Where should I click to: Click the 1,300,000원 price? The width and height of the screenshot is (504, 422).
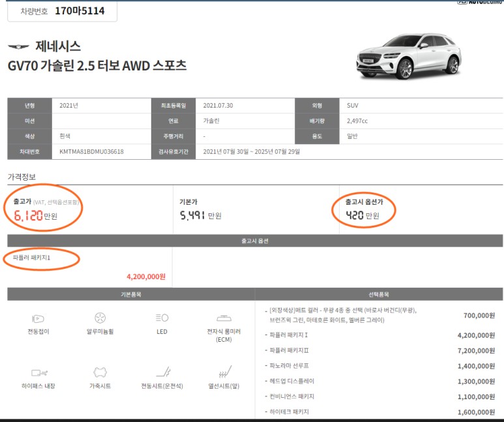[476, 382]
